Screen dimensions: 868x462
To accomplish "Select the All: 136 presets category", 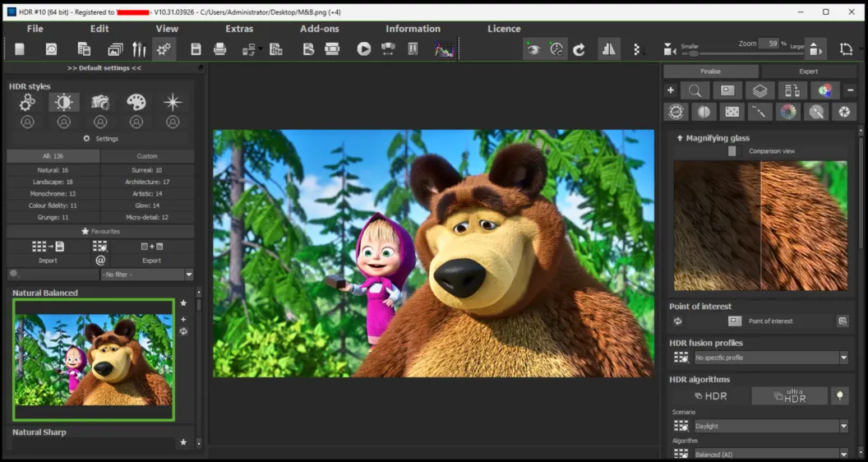I will pyautogui.click(x=53, y=156).
